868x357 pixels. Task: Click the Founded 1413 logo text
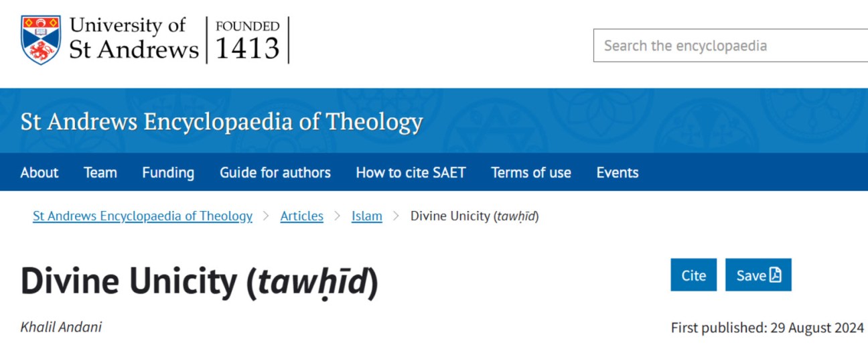tap(247, 40)
